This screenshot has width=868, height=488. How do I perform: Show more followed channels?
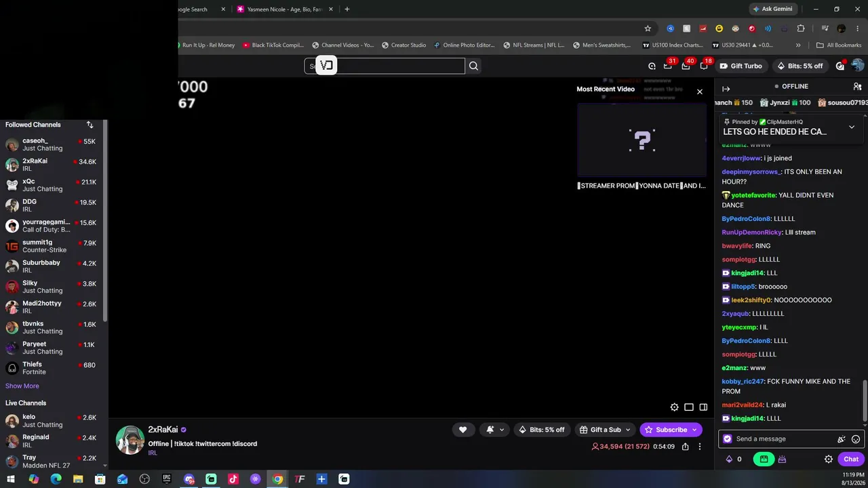tap(22, 386)
